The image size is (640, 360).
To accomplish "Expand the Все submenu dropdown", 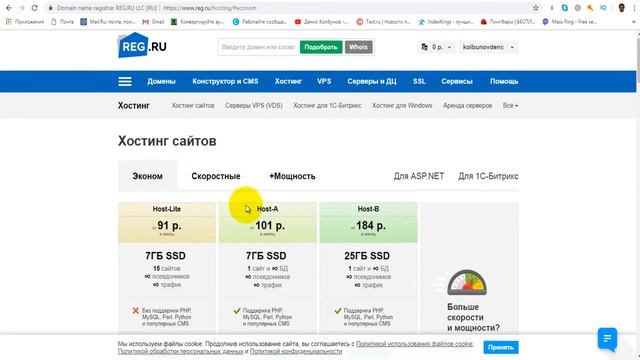I will pos(510,105).
